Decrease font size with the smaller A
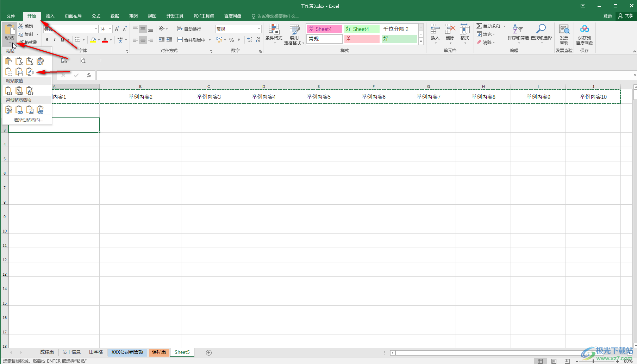637x364 pixels. pyautogui.click(x=125, y=29)
